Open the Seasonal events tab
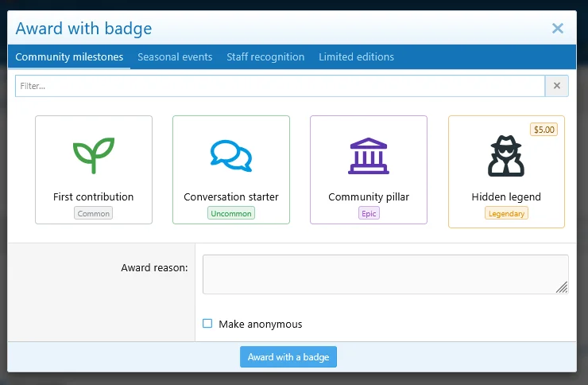Screen dimensions: 588x385 (175, 57)
